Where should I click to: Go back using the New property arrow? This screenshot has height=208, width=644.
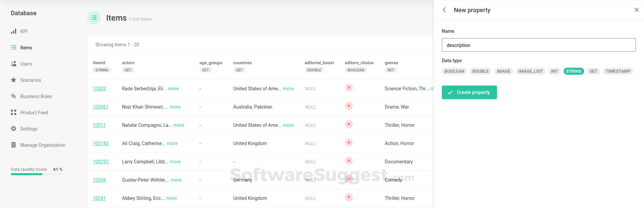(x=445, y=10)
